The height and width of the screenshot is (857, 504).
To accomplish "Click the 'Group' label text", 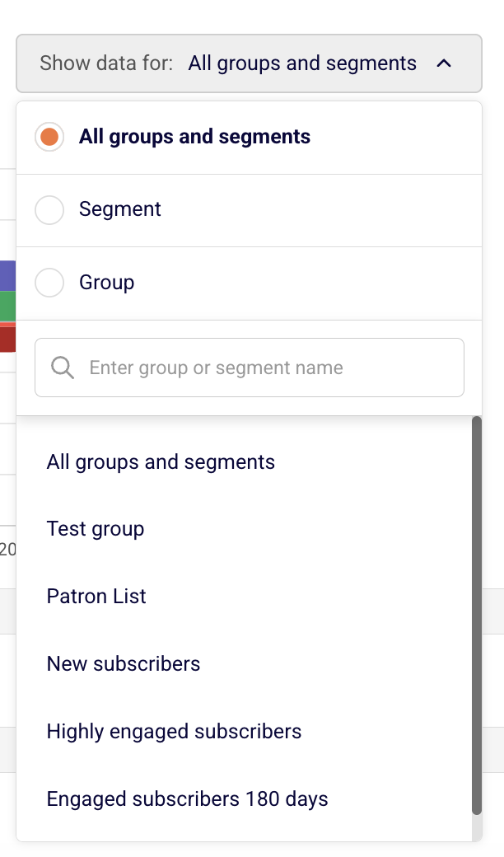I will click(106, 283).
